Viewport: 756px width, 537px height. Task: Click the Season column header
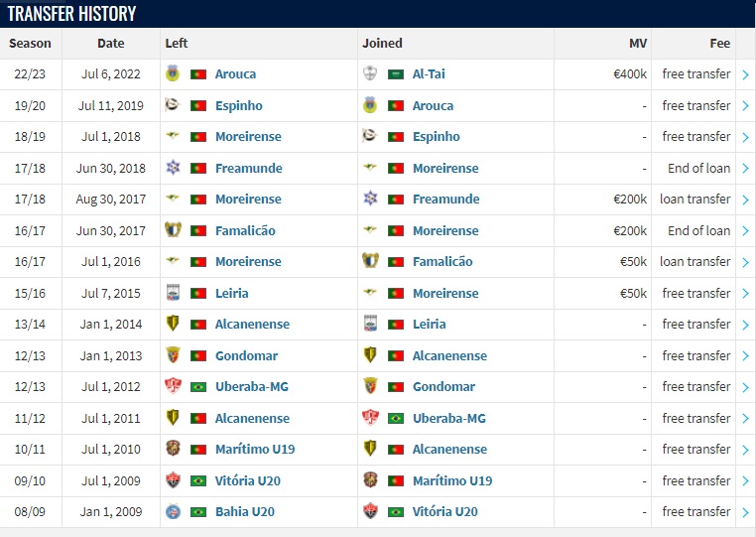pos(30,44)
